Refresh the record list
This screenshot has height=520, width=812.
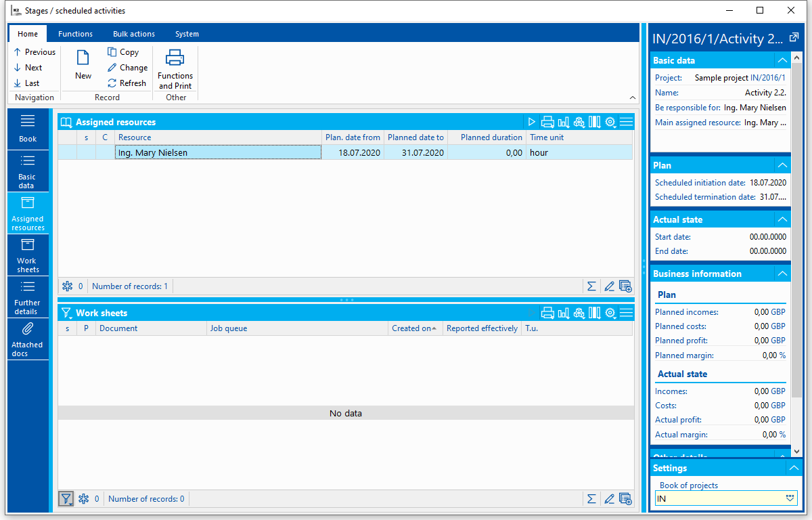[x=127, y=83]
